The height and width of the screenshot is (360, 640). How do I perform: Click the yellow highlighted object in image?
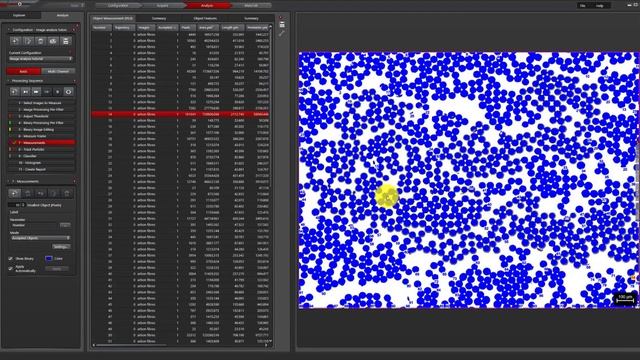[386, 196]
